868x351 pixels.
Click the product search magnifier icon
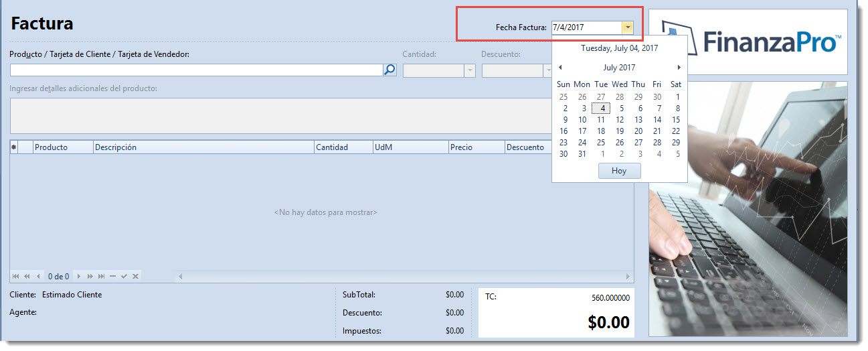[x=389, y=70]
